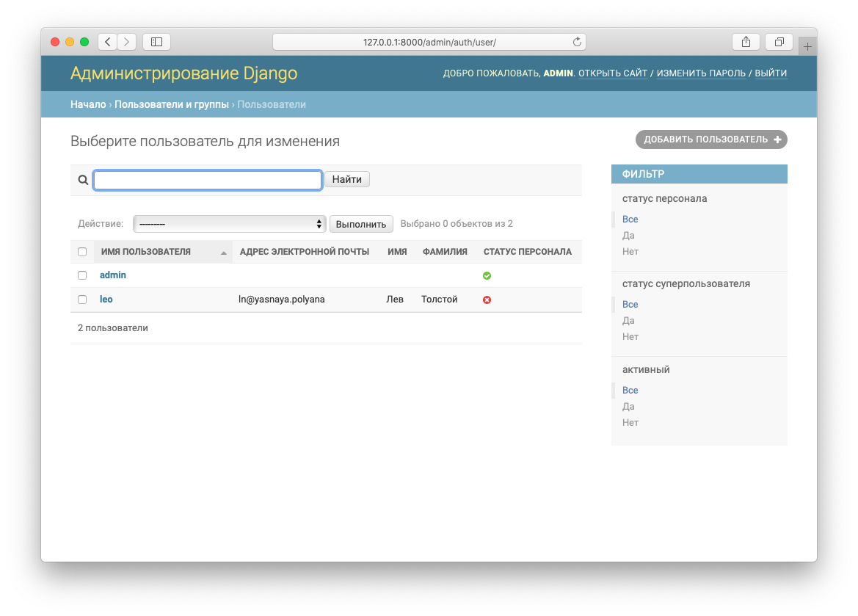The width and height of the screenshot is (858, 616).
Task: Go forward with Safari forward arrow
Action: pyautogui.click(x=126, y=42)
